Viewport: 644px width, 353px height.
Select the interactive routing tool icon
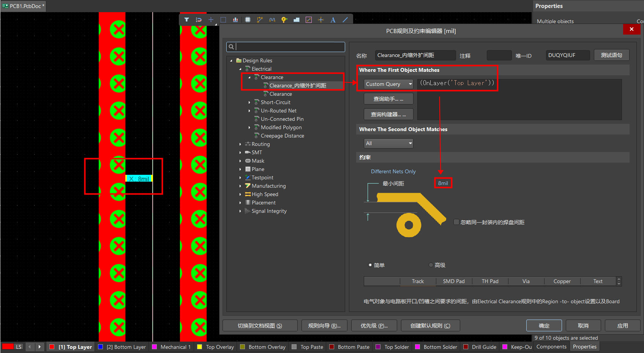[260, 20]
